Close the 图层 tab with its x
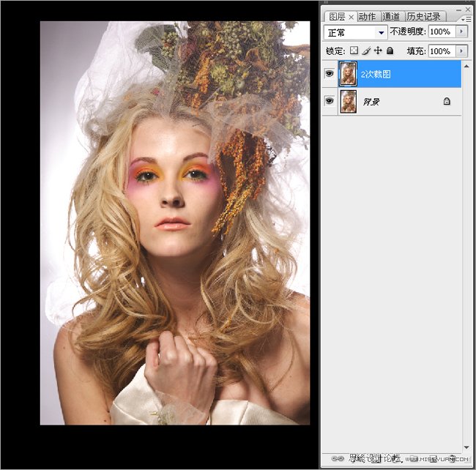This screenshot has height=470, width=476. pyautogui.click(x=351, y=17)
